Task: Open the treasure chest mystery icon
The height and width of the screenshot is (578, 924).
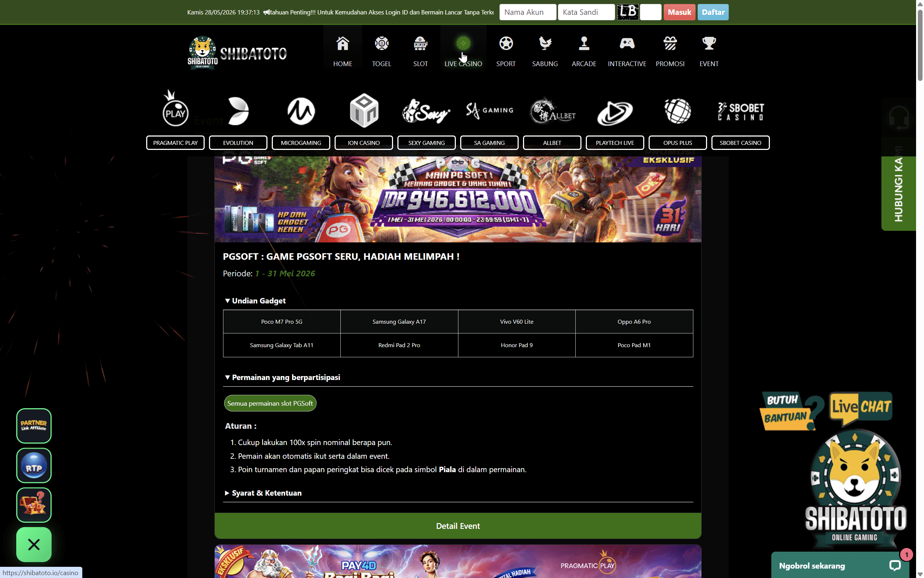Action: coord(34,505)
